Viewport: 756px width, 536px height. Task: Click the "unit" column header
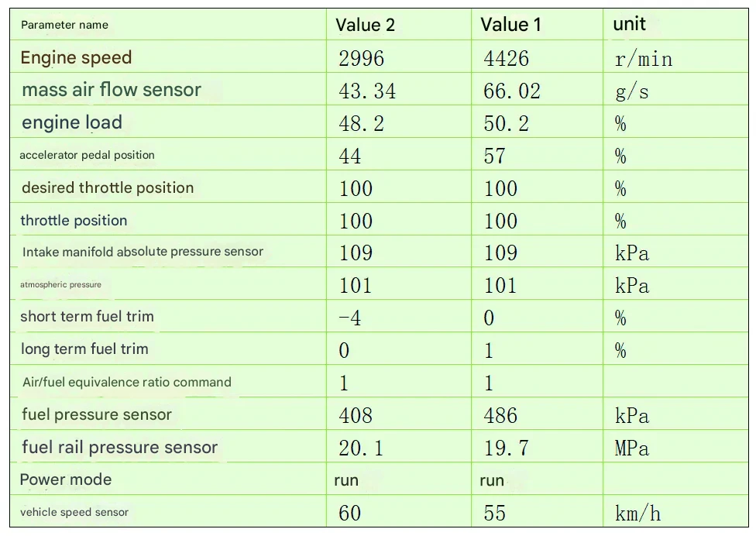629,24
